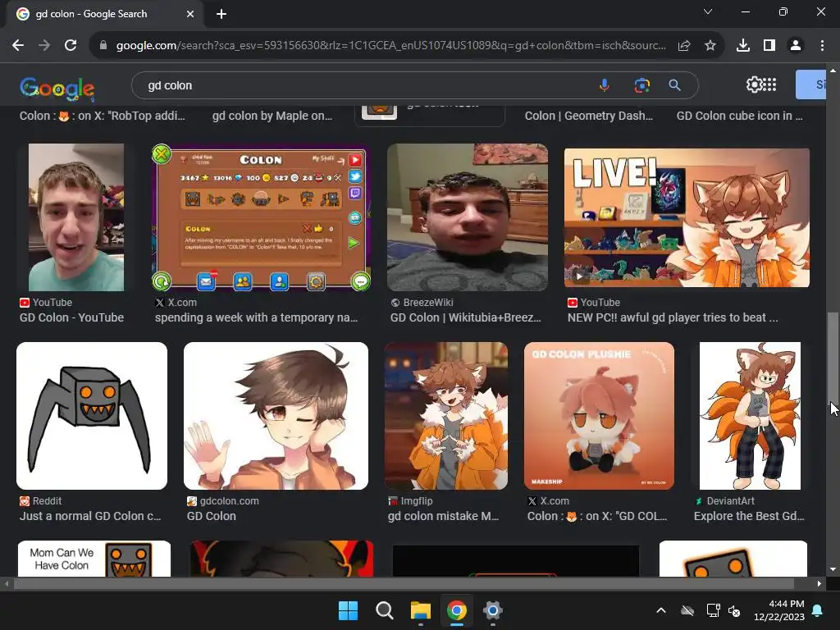The height and width of the screenshot is (630, 840).
Task: Open the Windows Start menu
Action: [x=348, y=610]
